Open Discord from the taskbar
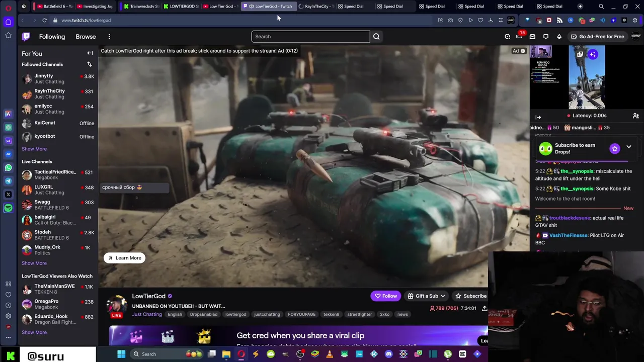Screen dimensions: 644x362 point(388,354)
